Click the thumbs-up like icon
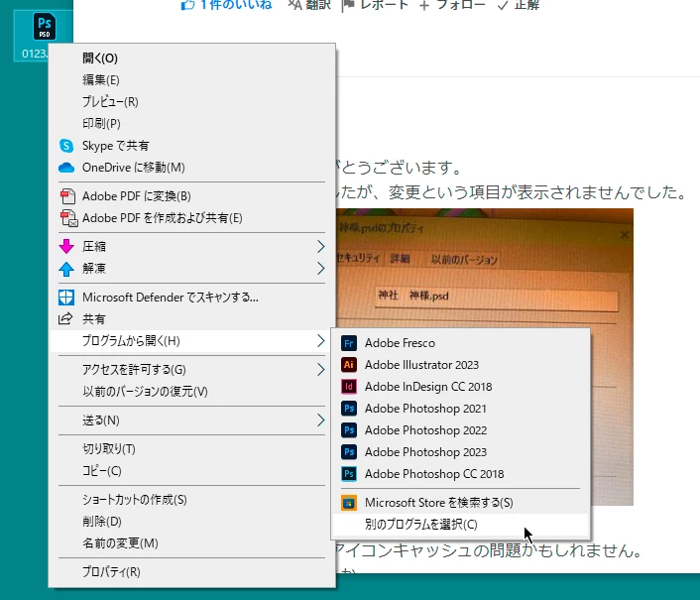 pos(187,5)
